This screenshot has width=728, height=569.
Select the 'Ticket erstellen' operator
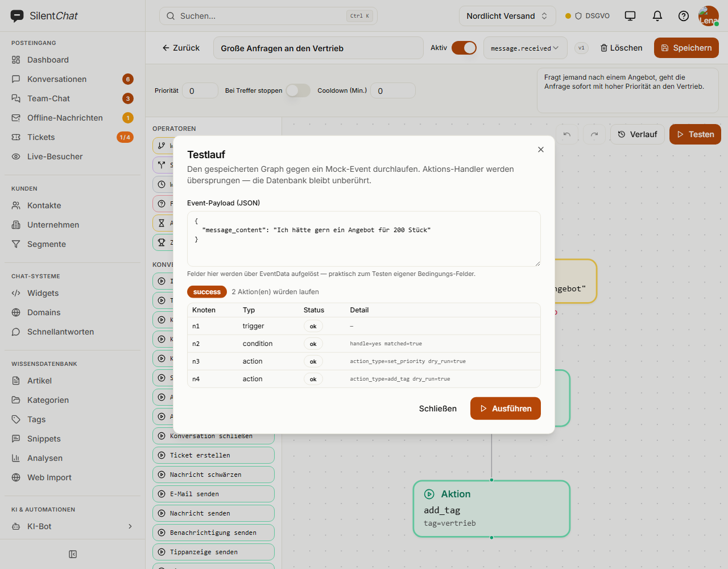(213, 455)
